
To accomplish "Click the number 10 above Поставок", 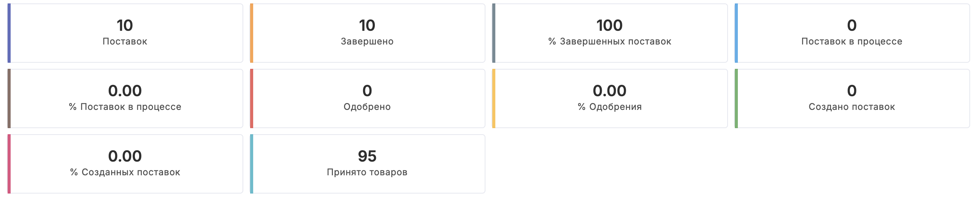I will click(125, 25).
